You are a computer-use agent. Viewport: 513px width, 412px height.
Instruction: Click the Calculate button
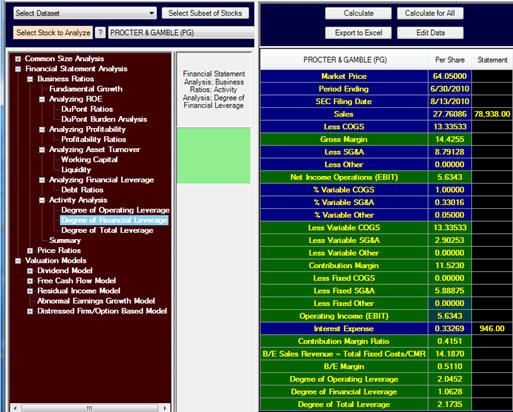pyautogui.click(x=358, y=13)
